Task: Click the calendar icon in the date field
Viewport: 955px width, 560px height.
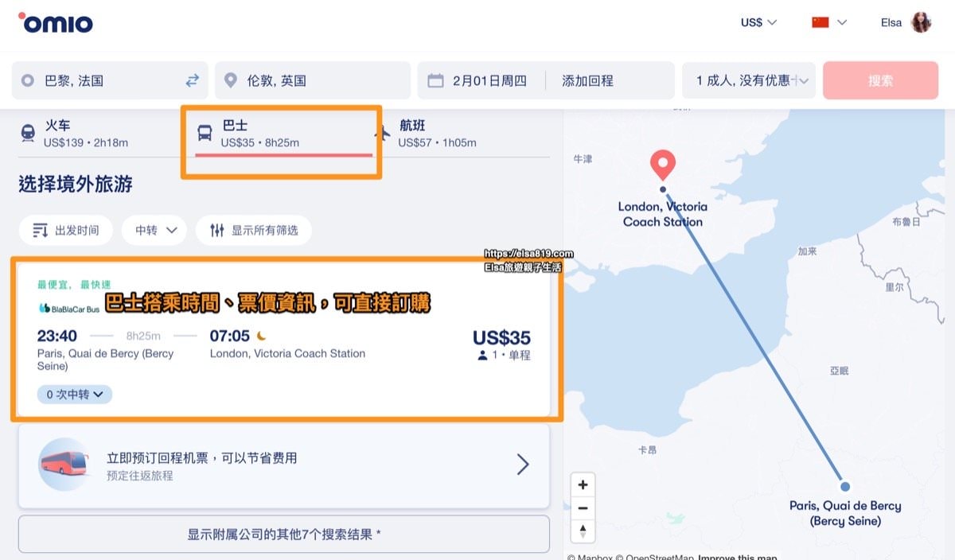Action: (x=435, y=80)
